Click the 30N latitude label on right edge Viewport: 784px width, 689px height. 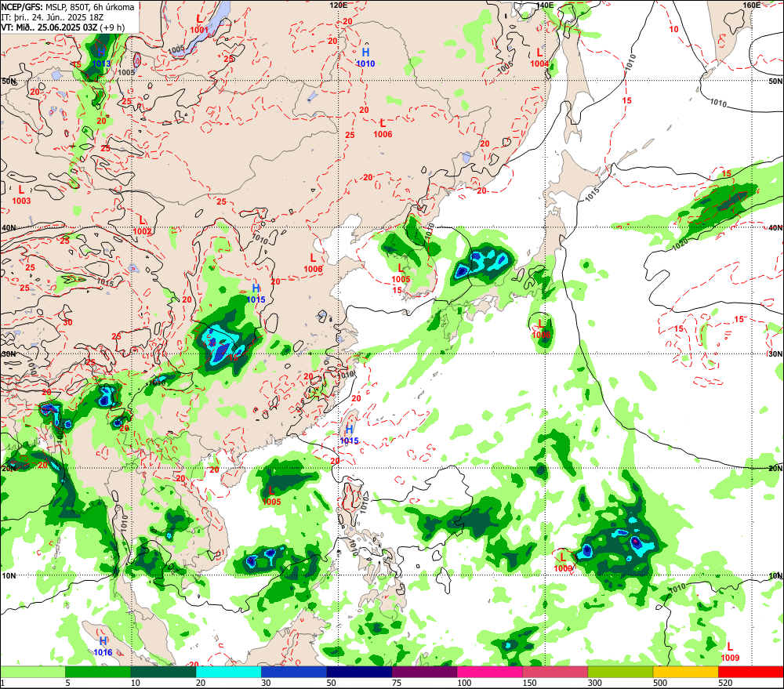point(775,354)
